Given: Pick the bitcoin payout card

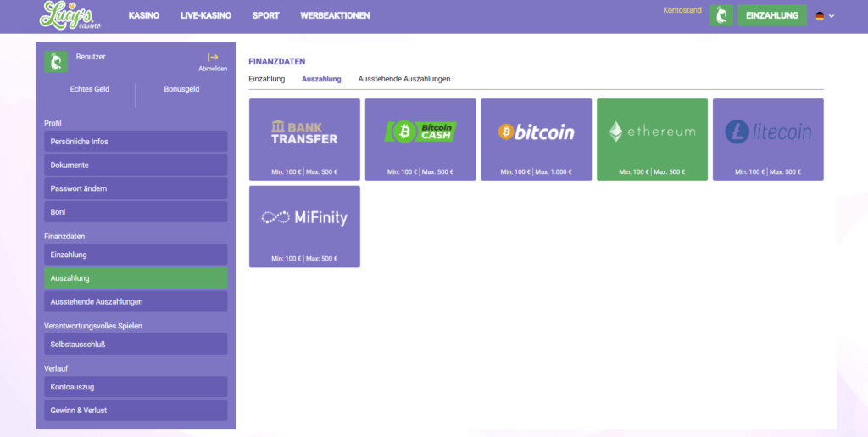Looking at the screenshot, I should [x=537, y=139].
